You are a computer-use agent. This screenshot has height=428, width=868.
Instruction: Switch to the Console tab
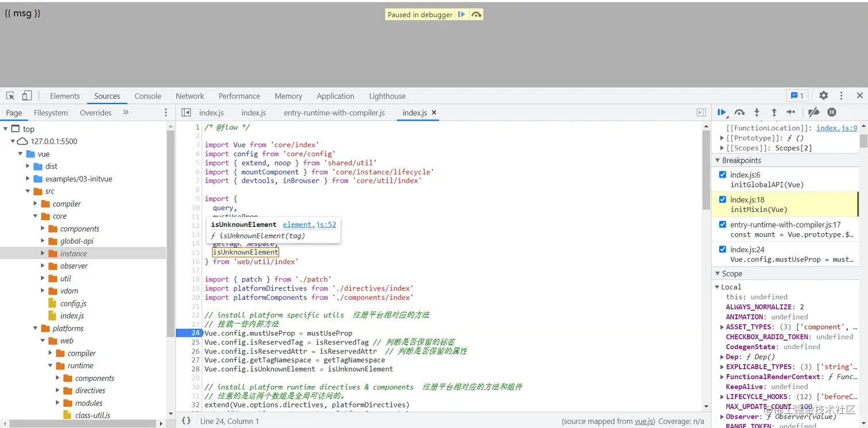[x=148, y=96]
